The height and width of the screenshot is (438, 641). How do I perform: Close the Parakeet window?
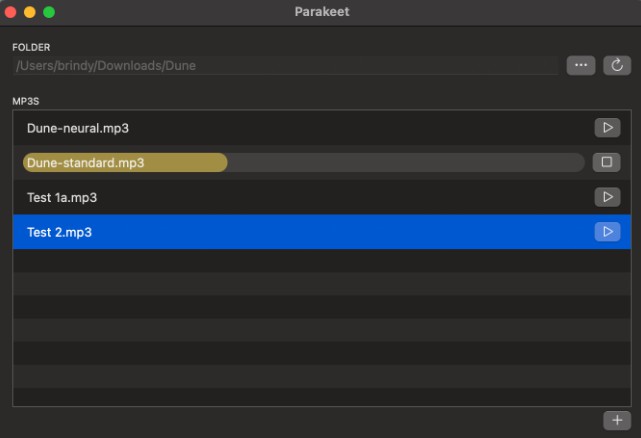point(12,12)
